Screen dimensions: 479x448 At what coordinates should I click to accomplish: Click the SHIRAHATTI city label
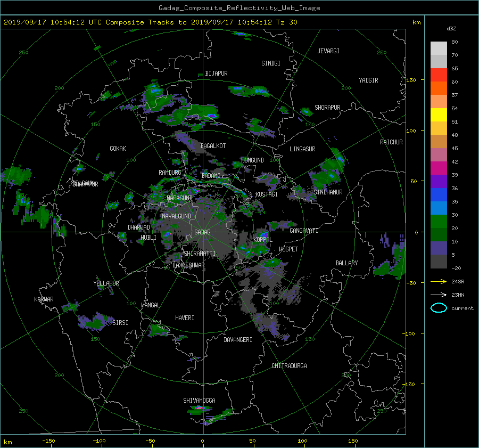200,254
